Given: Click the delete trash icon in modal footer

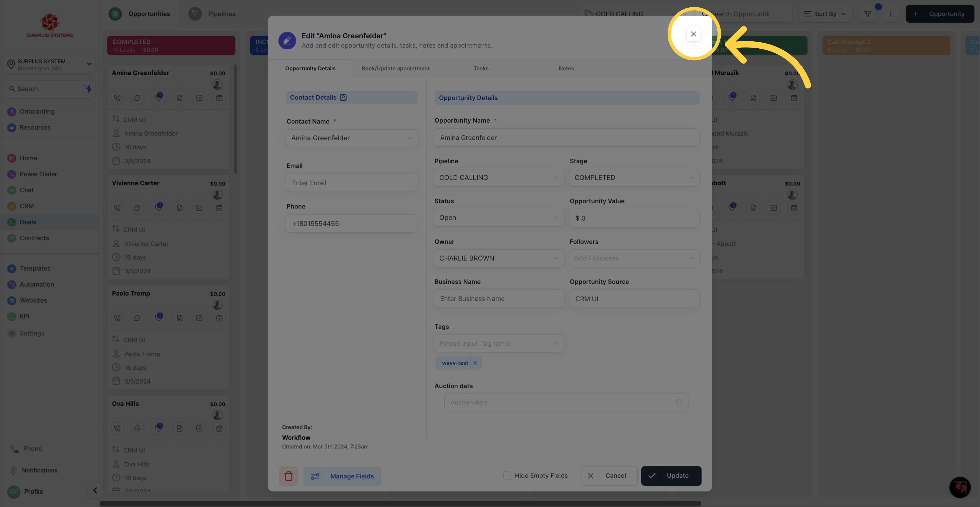Looking at the screenshot, I should pos(288,476).
